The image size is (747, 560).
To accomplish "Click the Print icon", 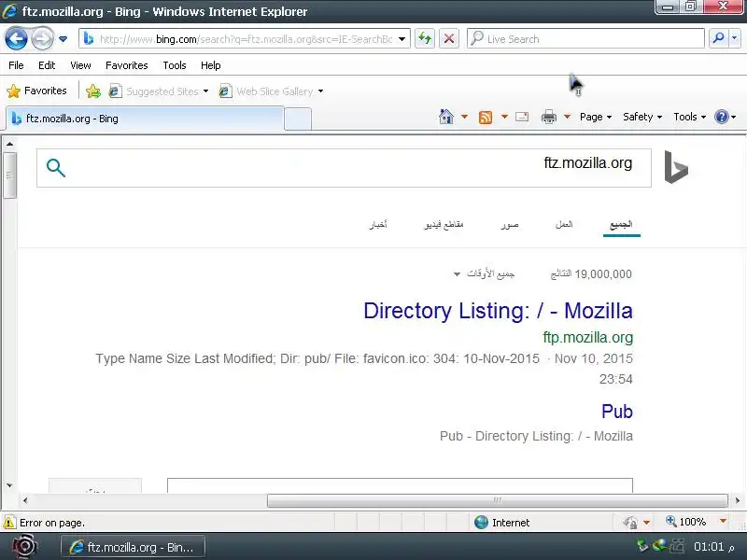I will (549, 117).
